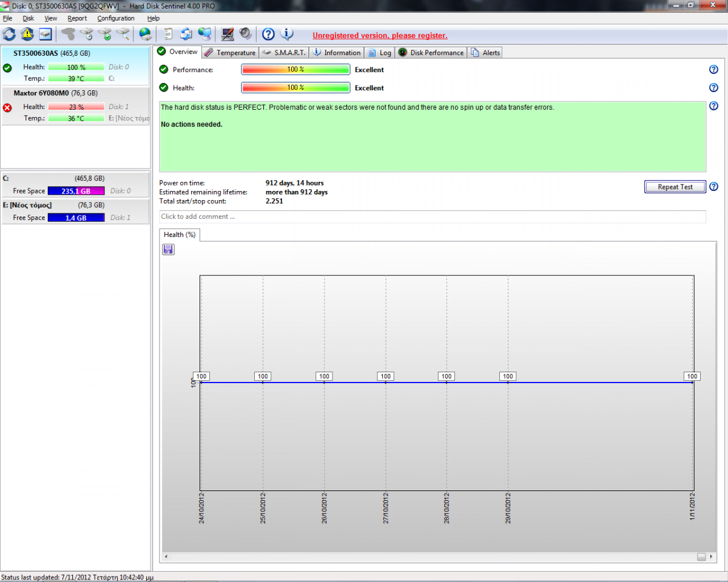Click the Maxtor 23 % health bar

coord(76,107)
